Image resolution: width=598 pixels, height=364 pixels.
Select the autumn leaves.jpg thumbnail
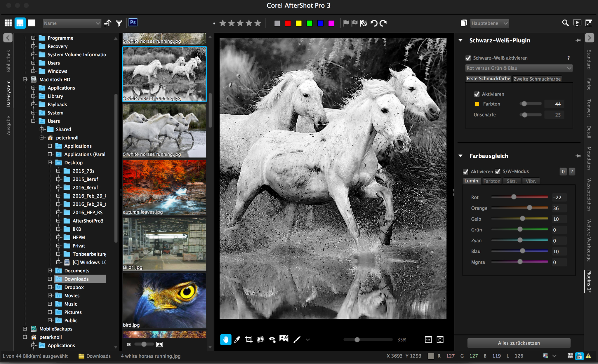pos(164,187)
